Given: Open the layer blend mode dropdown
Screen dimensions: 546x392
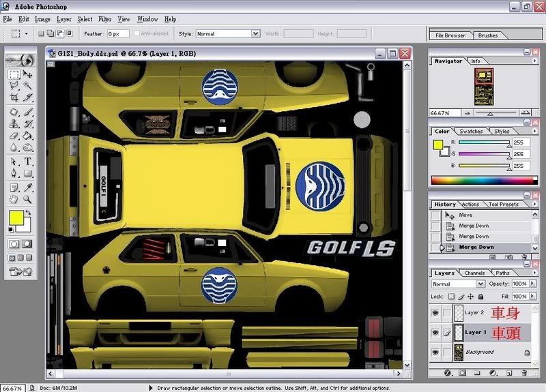Looking at the screenshot, I should point(480,284).
